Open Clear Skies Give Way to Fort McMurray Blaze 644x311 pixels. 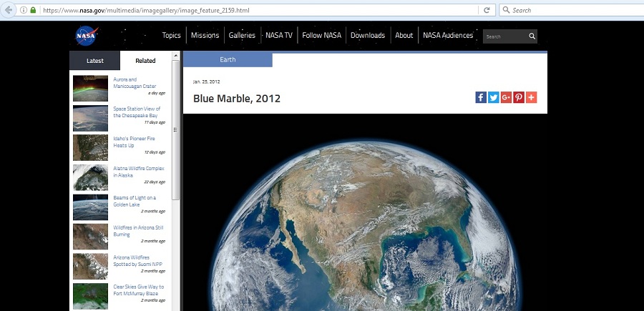tap(138, 290)
